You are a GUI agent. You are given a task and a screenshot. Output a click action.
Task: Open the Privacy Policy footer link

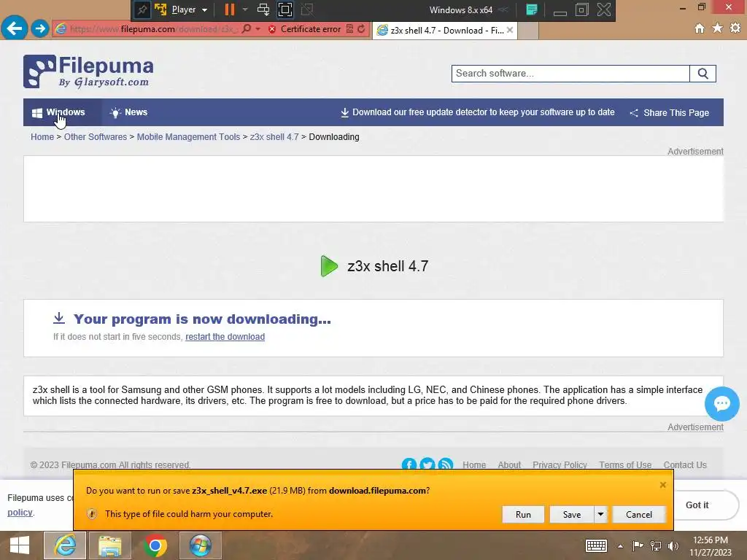pos(560,464)
